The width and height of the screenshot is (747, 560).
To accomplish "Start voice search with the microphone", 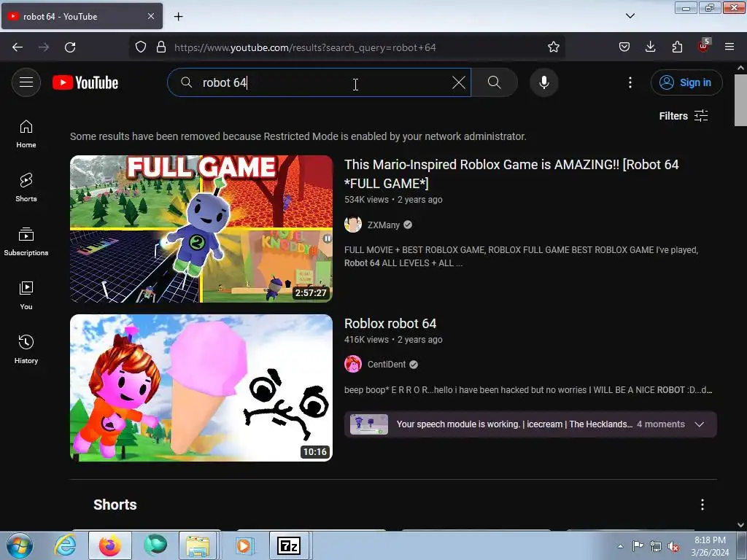I will (543, 82).
